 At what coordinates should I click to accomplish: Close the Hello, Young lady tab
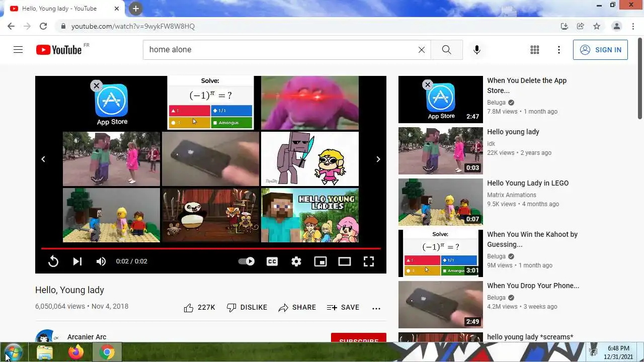[x=117, y=9]
